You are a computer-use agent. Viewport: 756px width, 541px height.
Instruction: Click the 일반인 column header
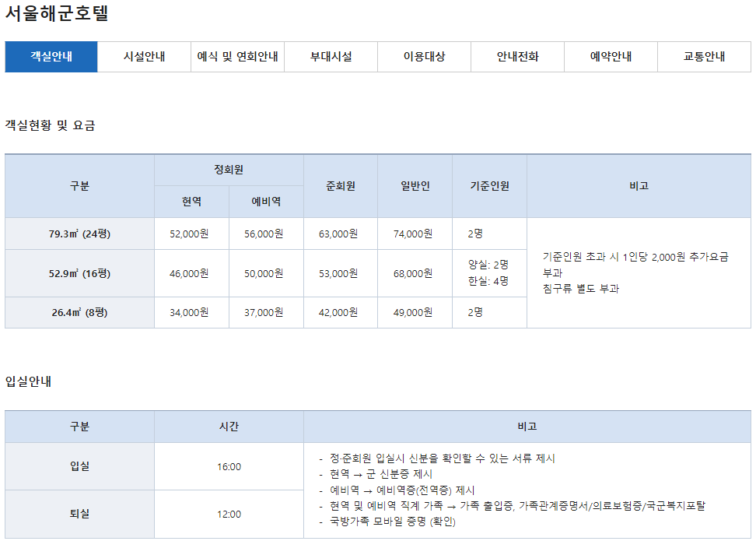415,186
